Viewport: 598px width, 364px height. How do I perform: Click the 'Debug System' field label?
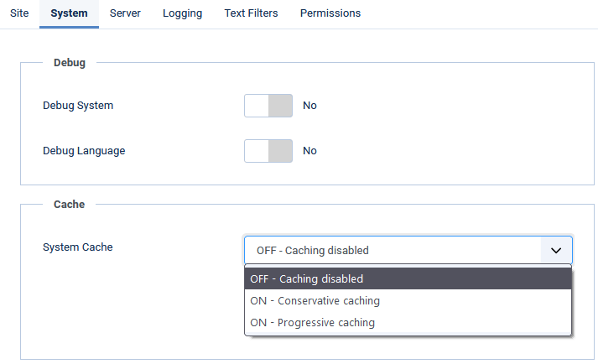coord(78,106)
